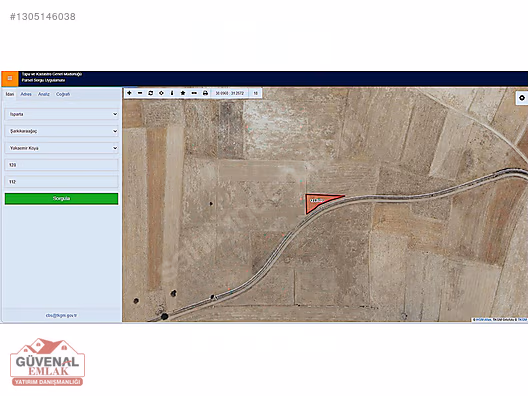The image size is (528, 396).
Task: Focus the parcel number field 112
Action: point(62,182)
